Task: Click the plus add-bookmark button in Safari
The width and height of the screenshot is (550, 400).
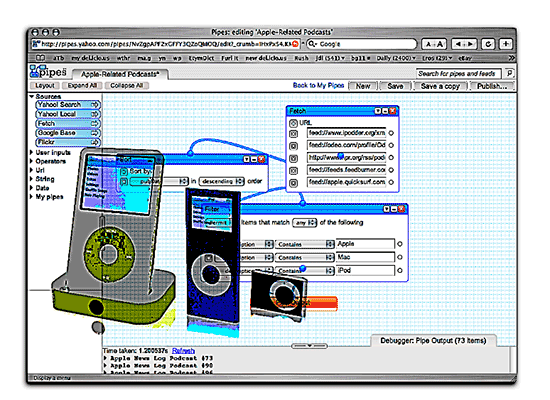Action: point(505,44)
